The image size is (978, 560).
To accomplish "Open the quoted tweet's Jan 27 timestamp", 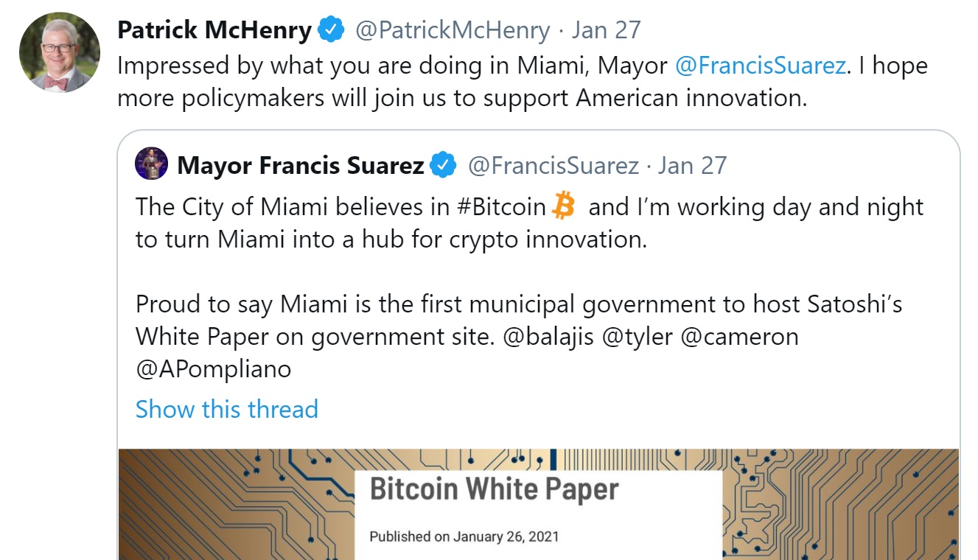I will (692, 165).
